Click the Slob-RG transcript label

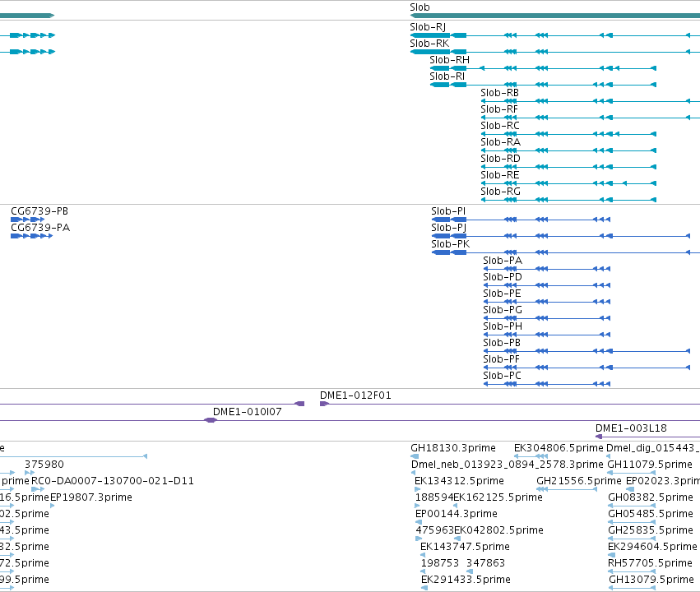[x=500, y=192]
